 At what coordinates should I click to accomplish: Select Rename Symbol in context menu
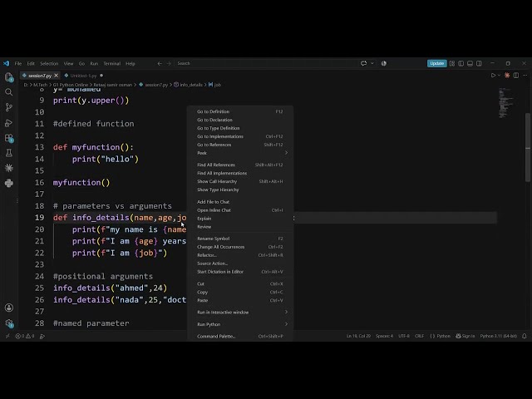240,239
